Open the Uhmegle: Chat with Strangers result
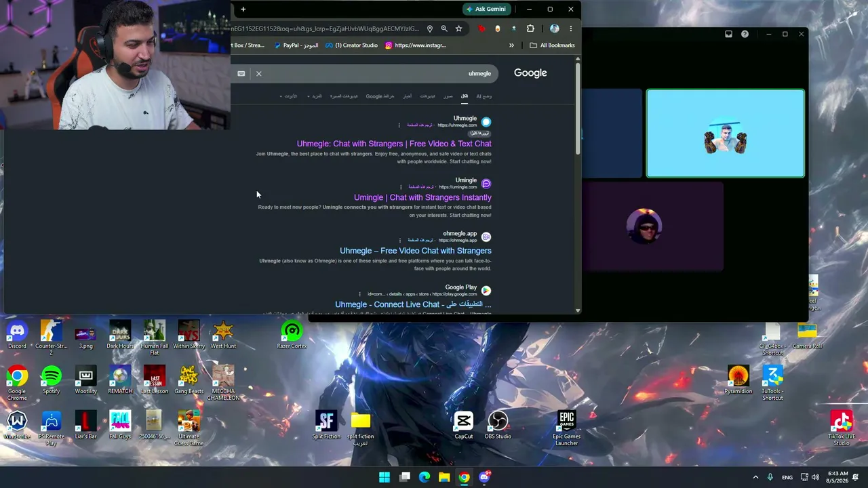Image resolution: width=868 pixels, height=488 pixels. point(394,144)
